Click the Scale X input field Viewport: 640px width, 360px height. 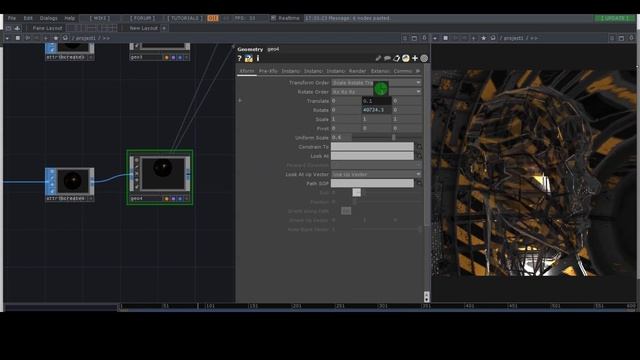click(x=346, y=119)
